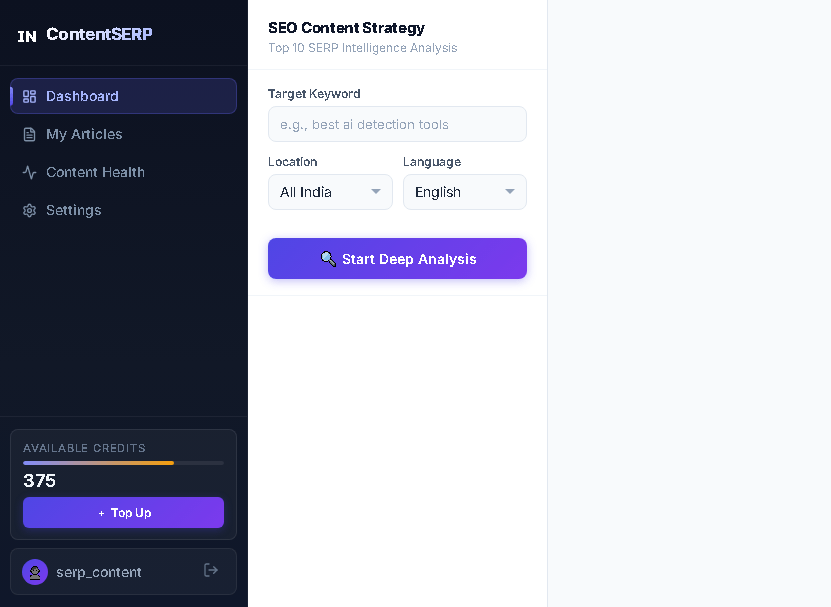The image size is (831, 607).
Task: Select the Dashboard grid icon
Action: click(x=29, y=96)
